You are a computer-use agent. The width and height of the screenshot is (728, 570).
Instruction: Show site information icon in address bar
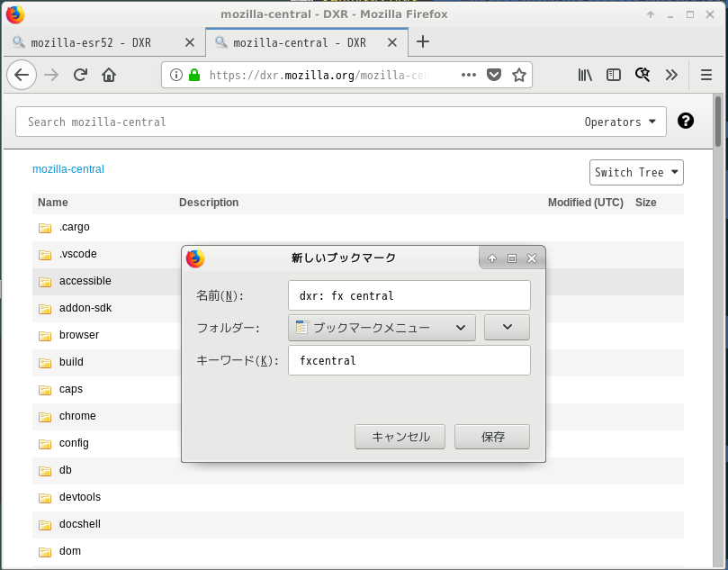tap(176, 75)
